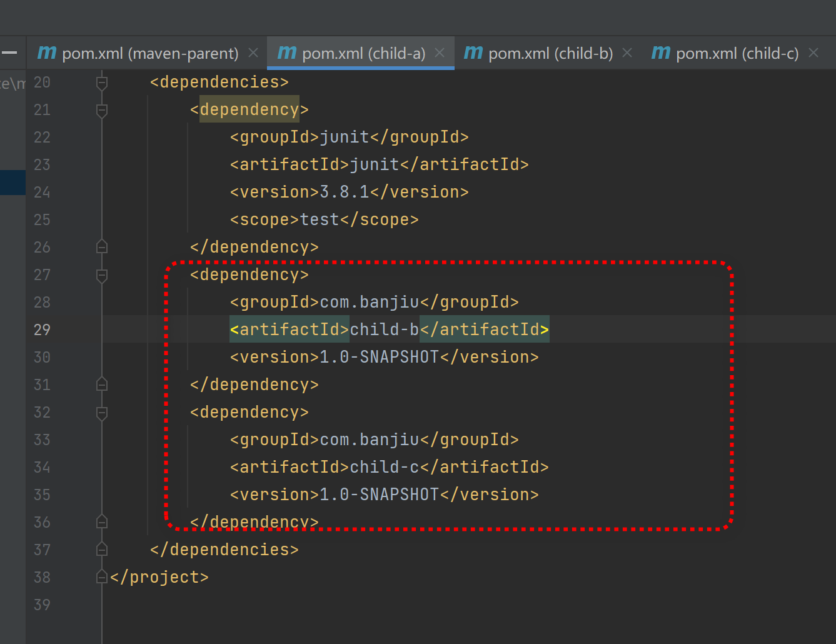This screenshot has height=644, width=836.
Task: Click the junit artifactId line
Action: (380, 164)
